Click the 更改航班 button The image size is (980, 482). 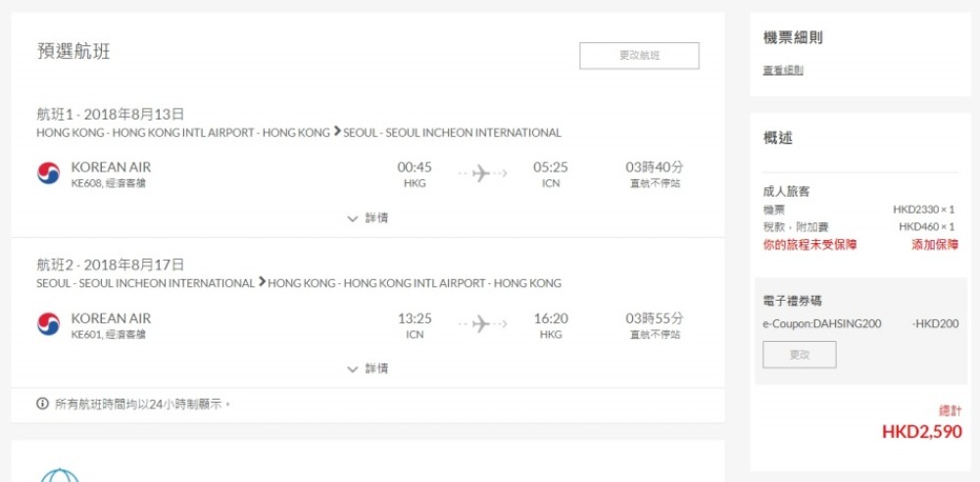pyautogui.click(x=639, y=56)
